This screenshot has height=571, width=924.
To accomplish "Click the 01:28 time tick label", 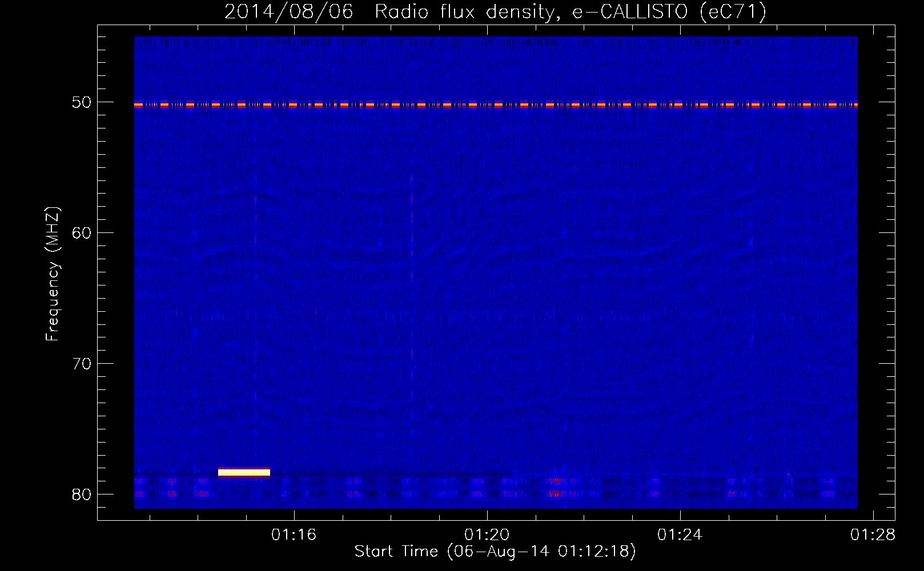I will click(x=873, y=535).
